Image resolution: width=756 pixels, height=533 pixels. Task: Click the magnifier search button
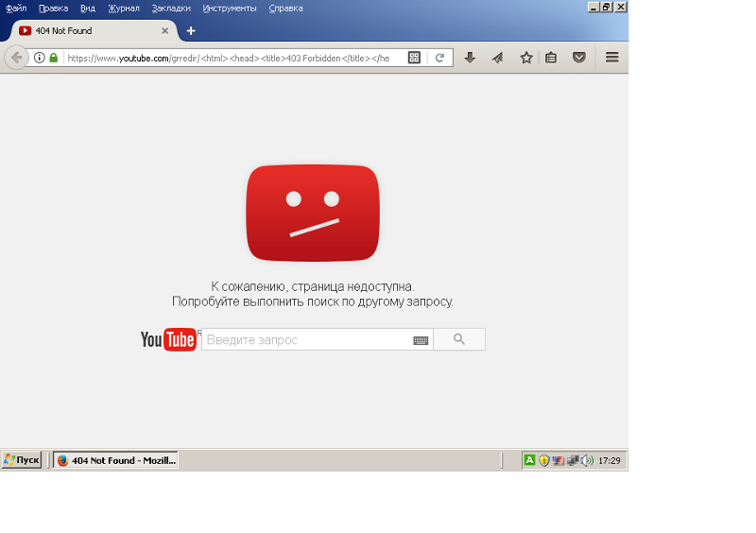[459, 339]
